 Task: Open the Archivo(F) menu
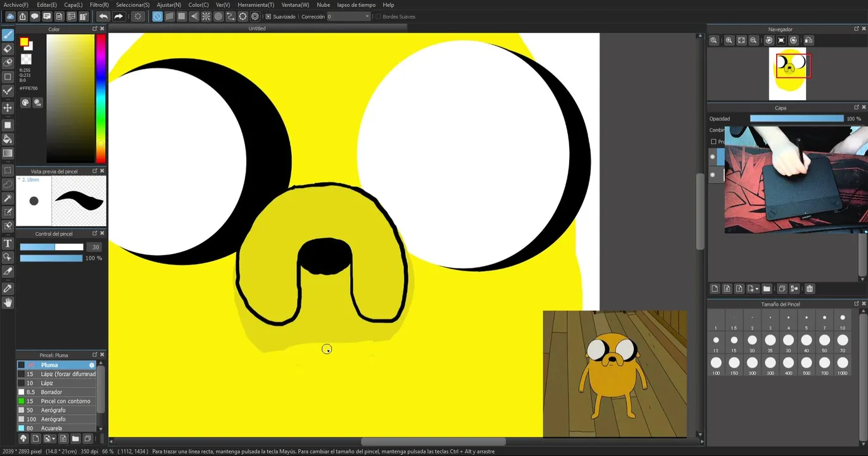(x=16, y=4)
